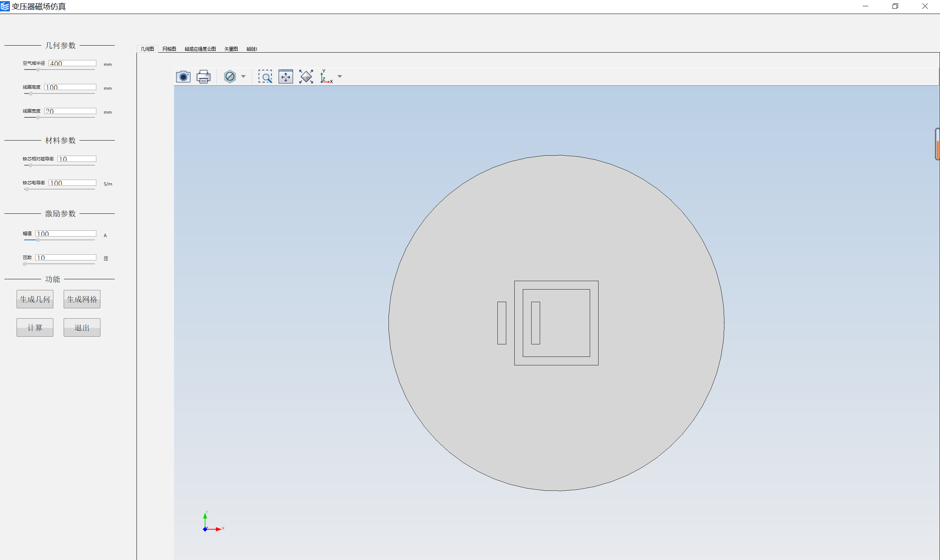Click the coil rectangle inside the core window
This screenshot has width=940, height=560.
point(536,323)
